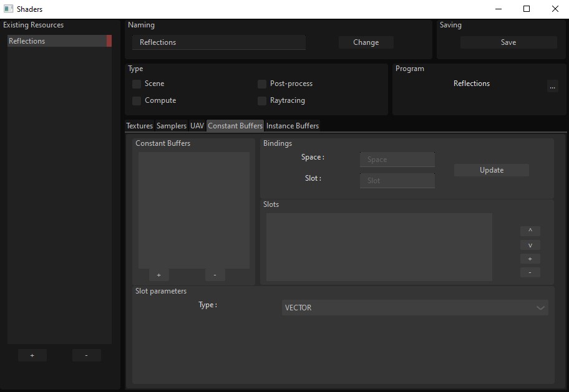Browse for a program with ellipsis button

552,86
